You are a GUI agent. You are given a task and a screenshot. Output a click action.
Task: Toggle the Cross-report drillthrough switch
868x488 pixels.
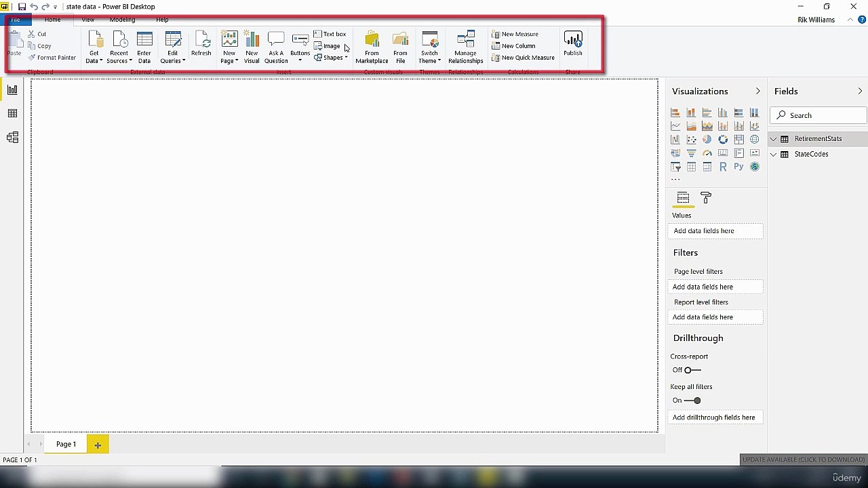coord(692,370)
